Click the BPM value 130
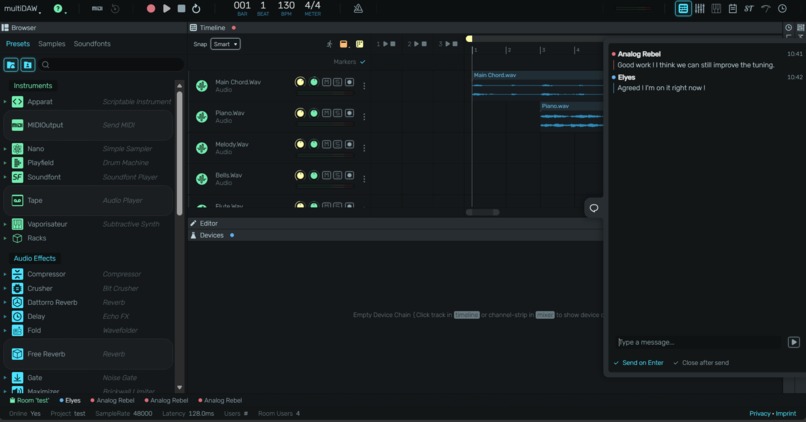806x422 pixels. pyautogui.click(x=286, y=6)
